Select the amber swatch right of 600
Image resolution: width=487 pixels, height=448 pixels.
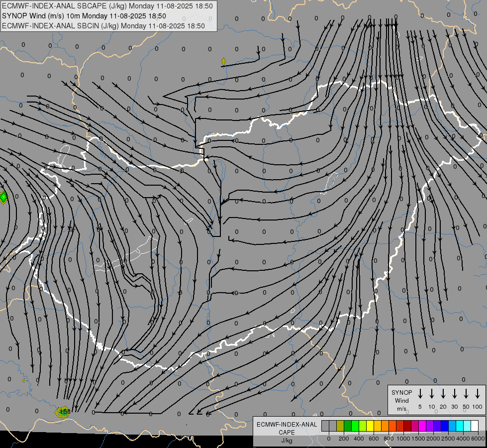pyautogui.click(x=378, y=426)
